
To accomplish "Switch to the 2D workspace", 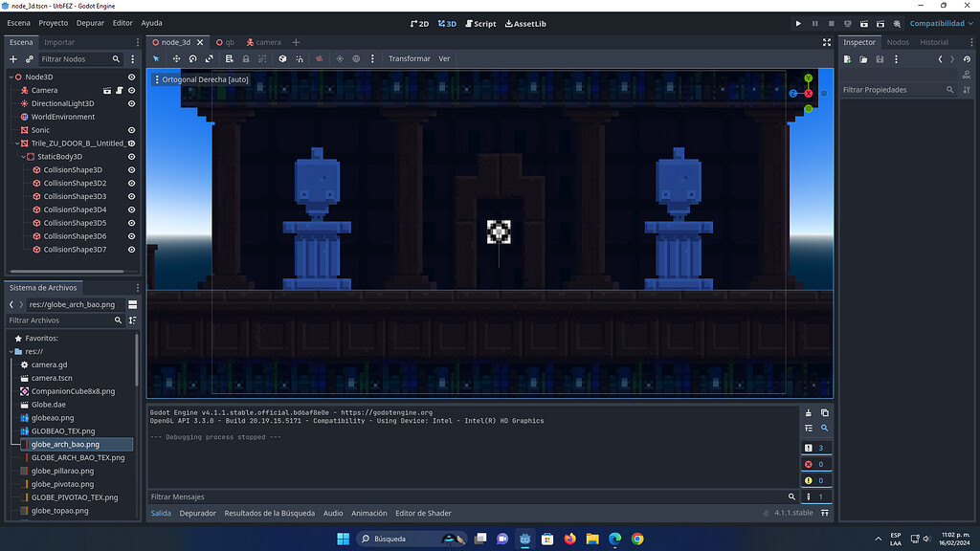I will click(x=418, y=23).
